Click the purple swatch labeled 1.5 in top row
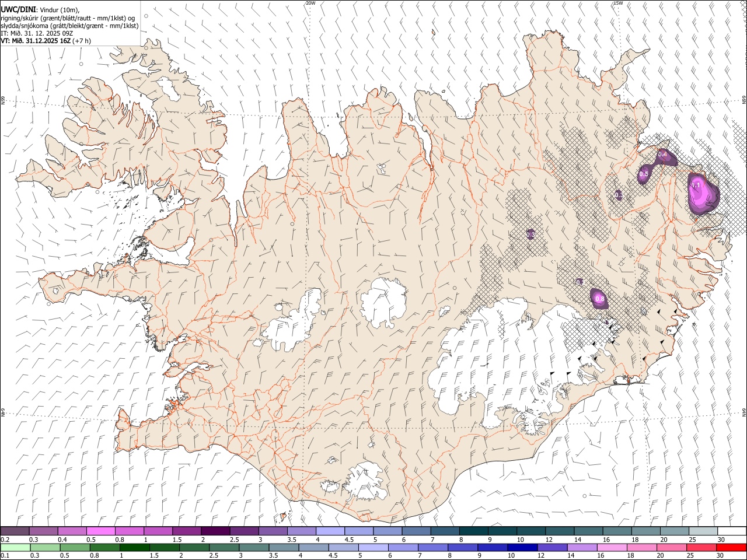 point(187,531)
